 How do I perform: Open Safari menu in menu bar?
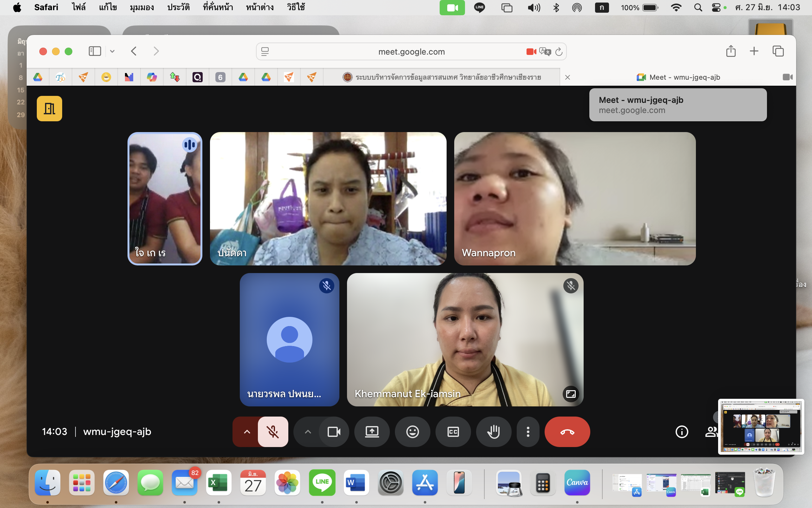click(x=46, y=7)
